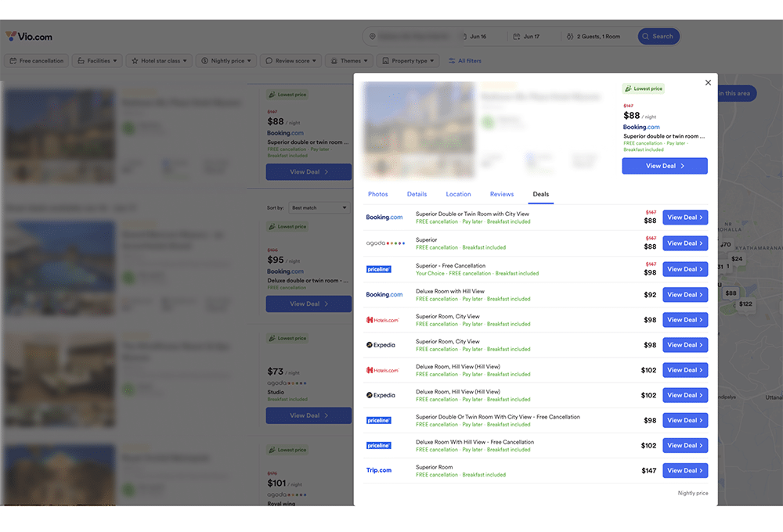Screen dimensions: 783x532
Task: Click Booking.com logo on the Deluxe Hill View row
Action: click(384, 295)
